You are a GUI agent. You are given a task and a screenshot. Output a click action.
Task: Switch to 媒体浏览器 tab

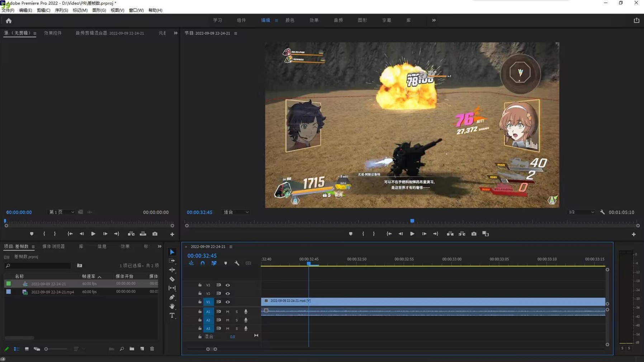(x=53, y=246)
